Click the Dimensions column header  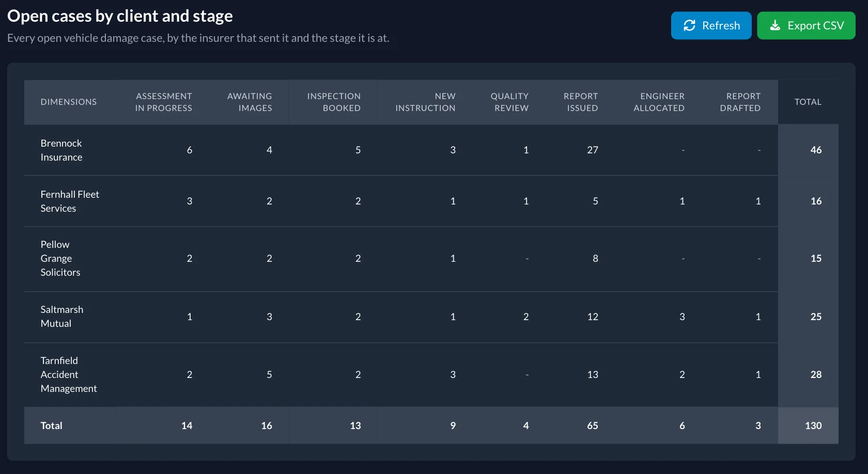[69, 102]
